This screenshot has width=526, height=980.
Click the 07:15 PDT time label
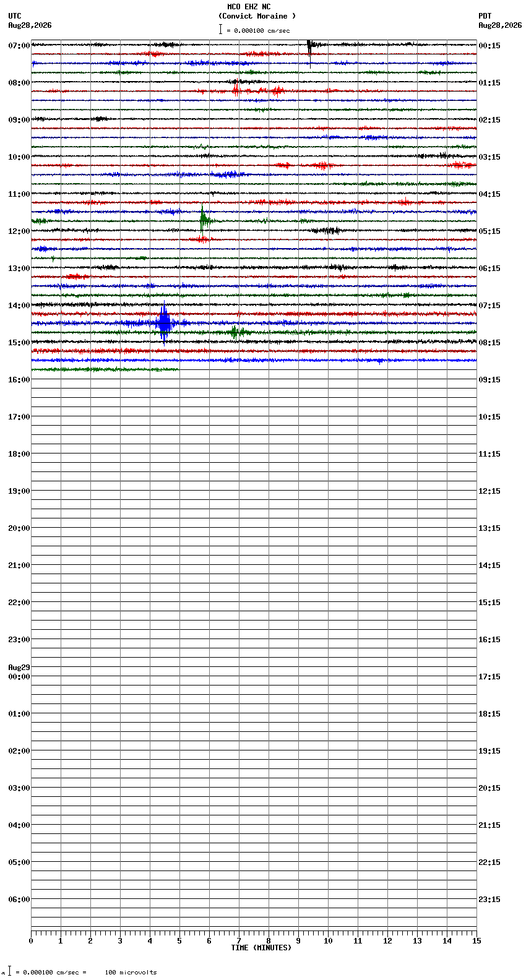tap(489, 305)
